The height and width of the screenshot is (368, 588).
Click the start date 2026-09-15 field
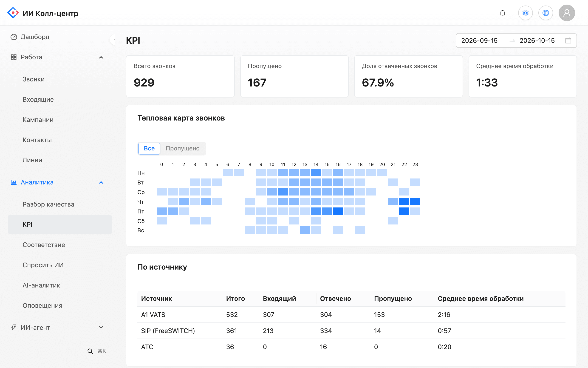479,40
